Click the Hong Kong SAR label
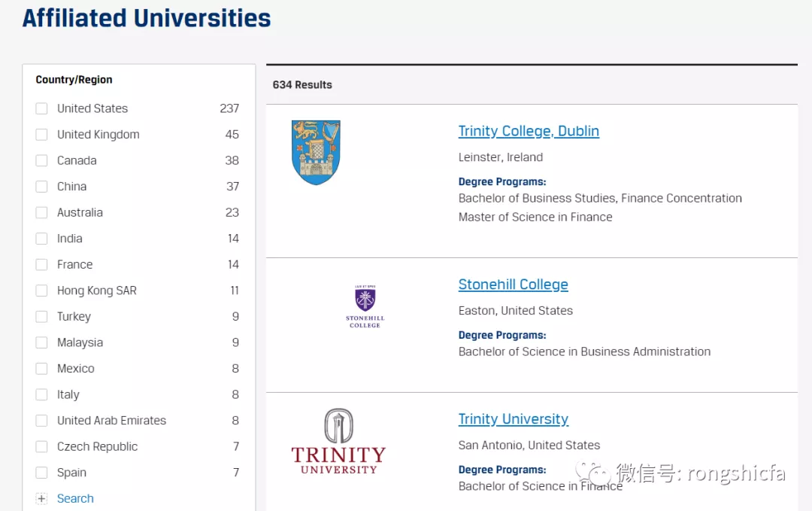The height and width of the screenshot is (511, 812). [x=97, y=290]
